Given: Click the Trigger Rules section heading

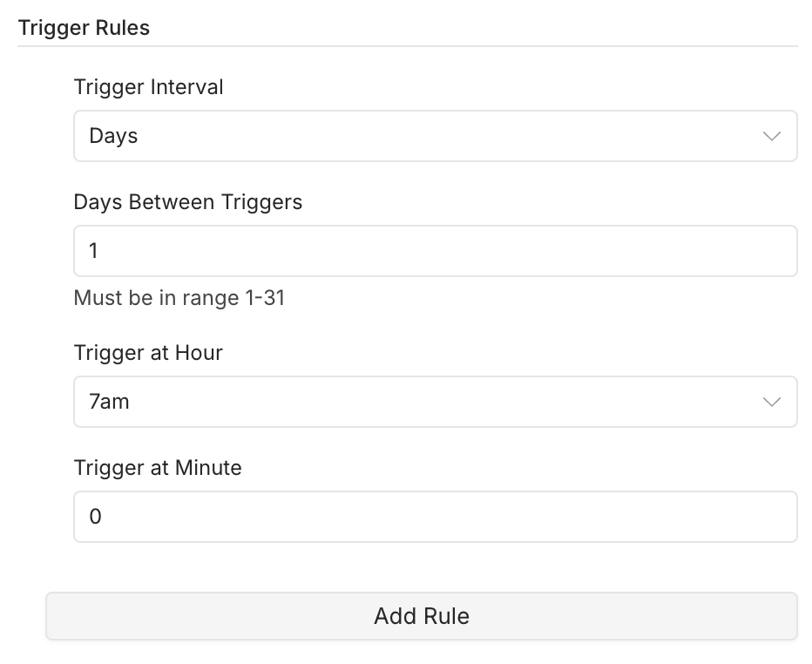Looking at the screenshot, I should point(84,28).
